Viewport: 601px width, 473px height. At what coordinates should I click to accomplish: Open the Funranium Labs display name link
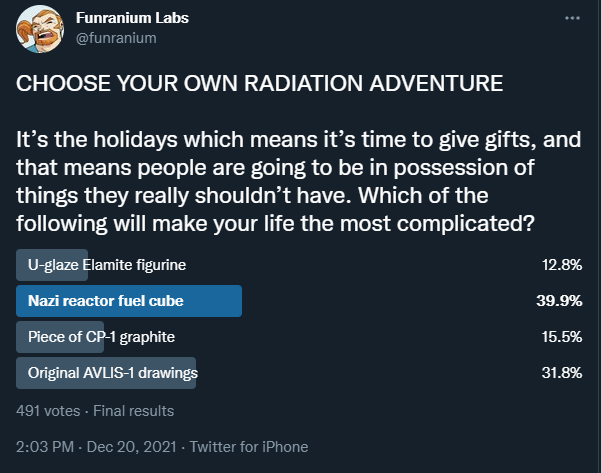click(x=132, y=18)
